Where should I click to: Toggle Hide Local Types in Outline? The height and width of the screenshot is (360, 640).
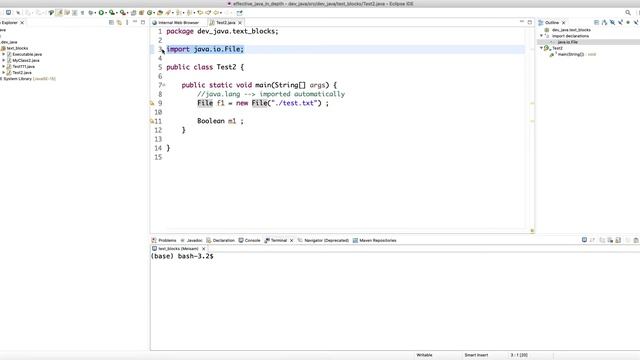pyautogui.click(x=636, y=22)
